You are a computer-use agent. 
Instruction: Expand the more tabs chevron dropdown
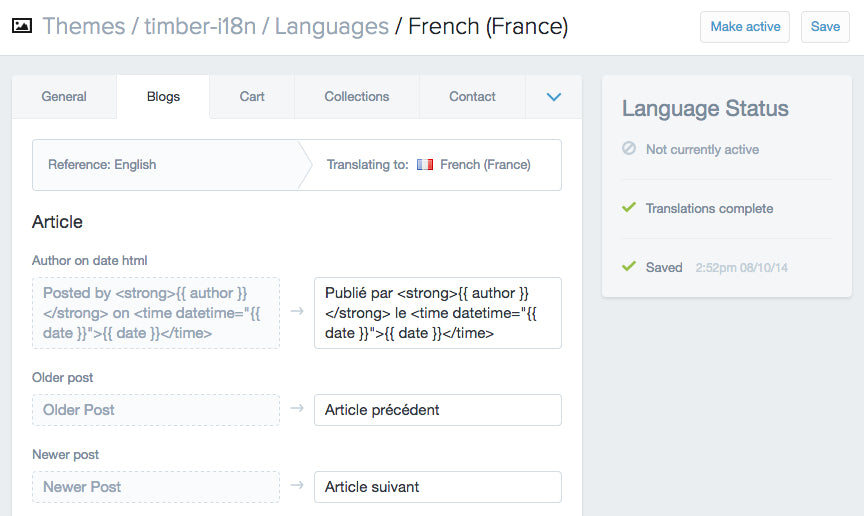click(554, 97)
